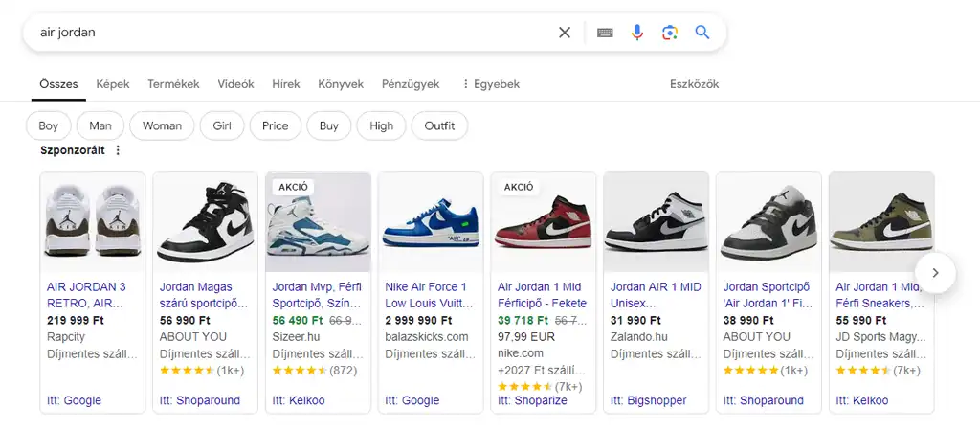Apply the Boy filter chip
Viewport: 980px width, 431px height.
tap(48, 125)
